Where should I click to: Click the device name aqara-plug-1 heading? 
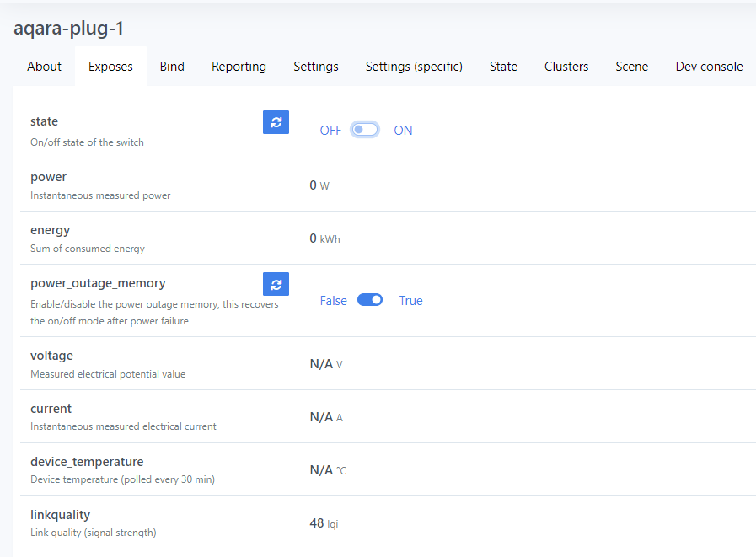point(68,28)
